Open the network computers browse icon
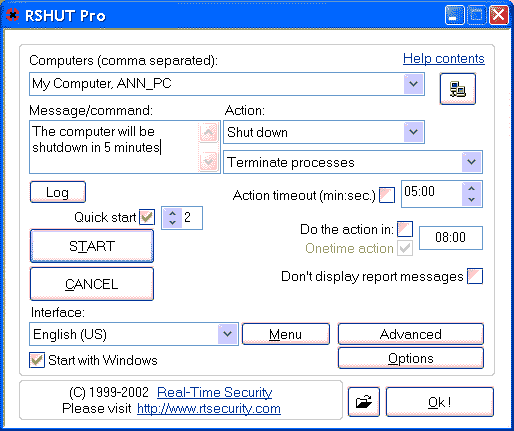 [x=458, y=89]
